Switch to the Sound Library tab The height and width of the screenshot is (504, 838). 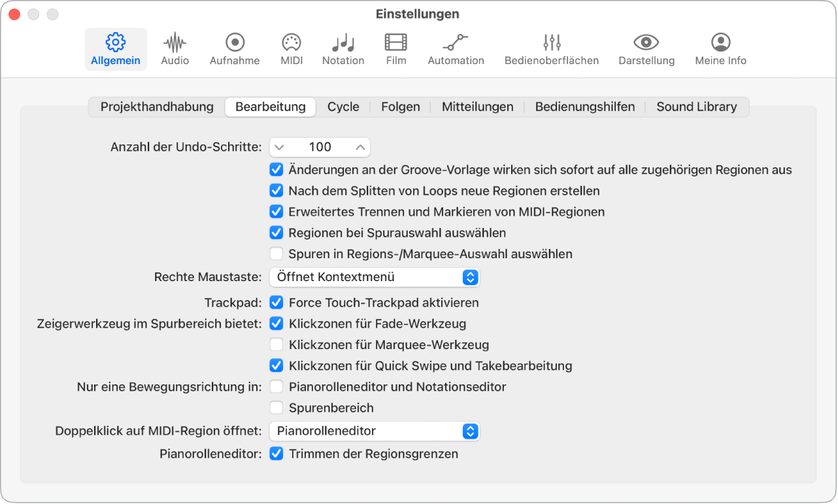(696, 107)
